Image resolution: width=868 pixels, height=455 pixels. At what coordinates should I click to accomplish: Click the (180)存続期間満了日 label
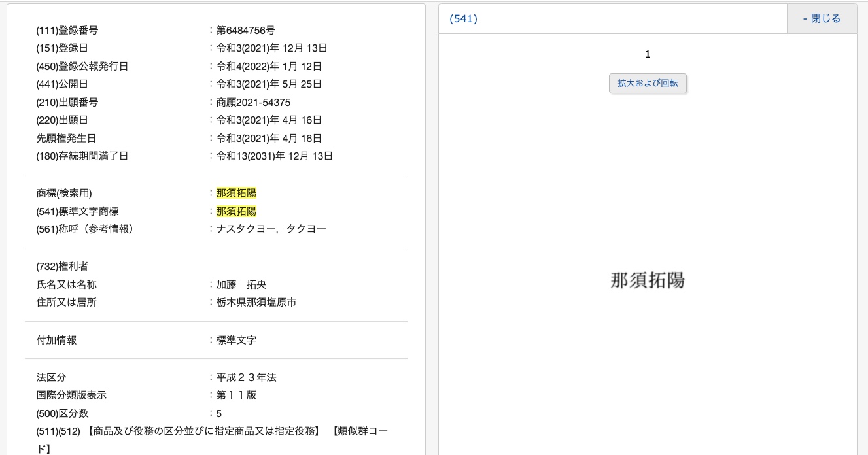coord(82,156)
